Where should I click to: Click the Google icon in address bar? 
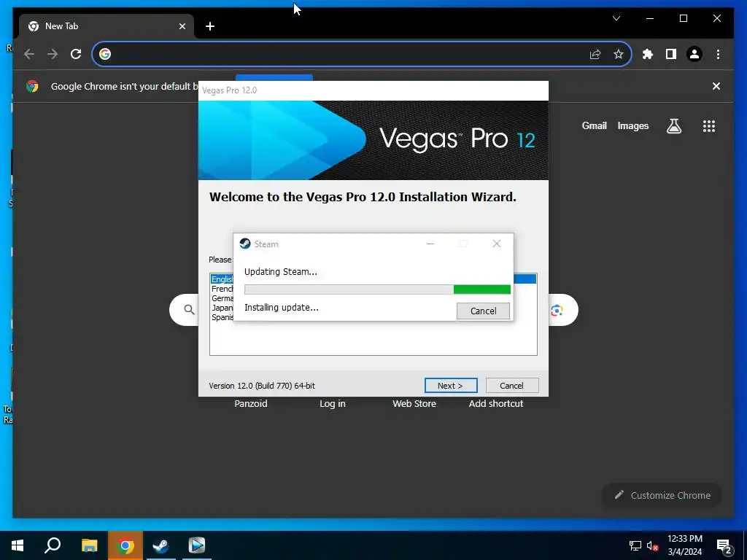(105, 54)
